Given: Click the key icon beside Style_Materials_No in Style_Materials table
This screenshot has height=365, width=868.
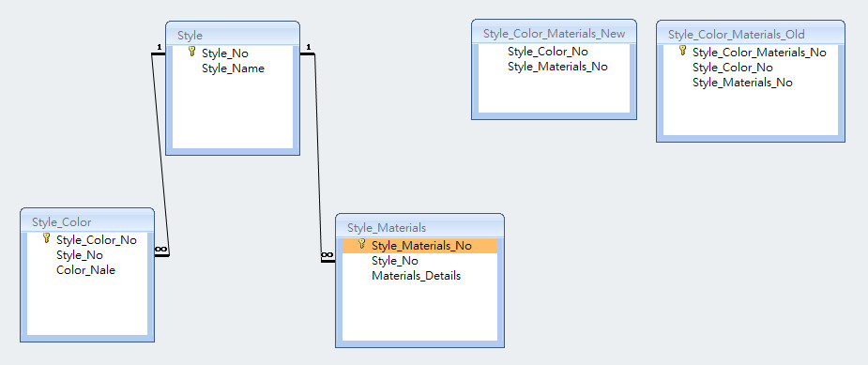Looking at the screenshot, I should click(362, 244).
